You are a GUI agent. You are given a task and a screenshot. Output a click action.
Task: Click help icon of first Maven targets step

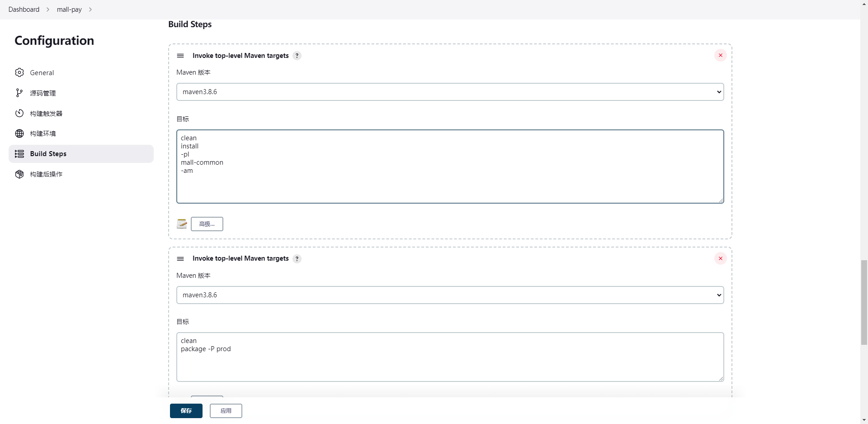coord(297,56)
